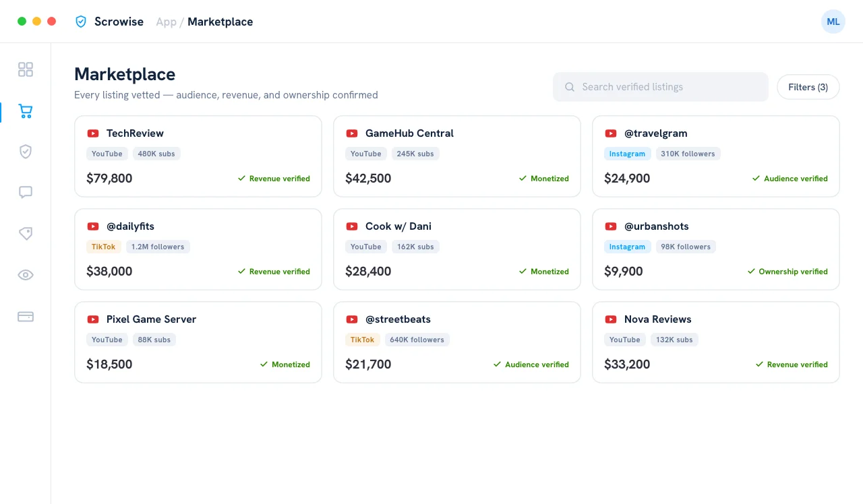This screenshot has height=504, width=863.
Task: Click the play icon beside Cook w/ Dani
Action: pyautogui.click(x=352, y=226)
